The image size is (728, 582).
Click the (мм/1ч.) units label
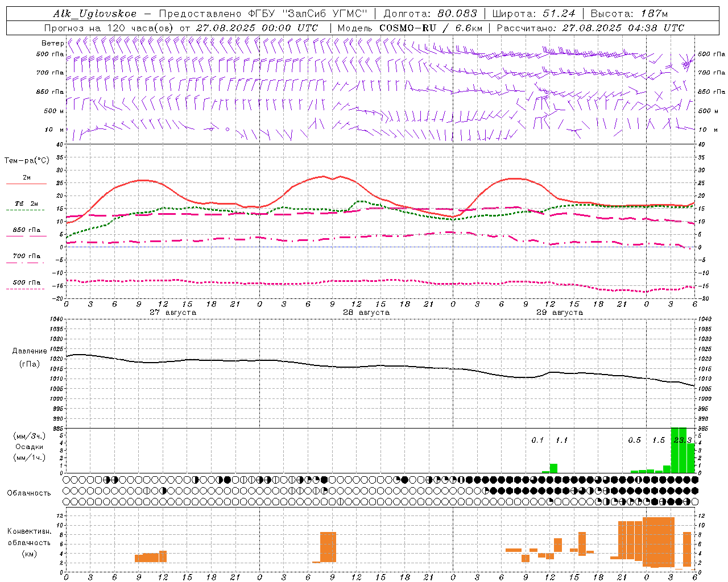pos(30,458)
